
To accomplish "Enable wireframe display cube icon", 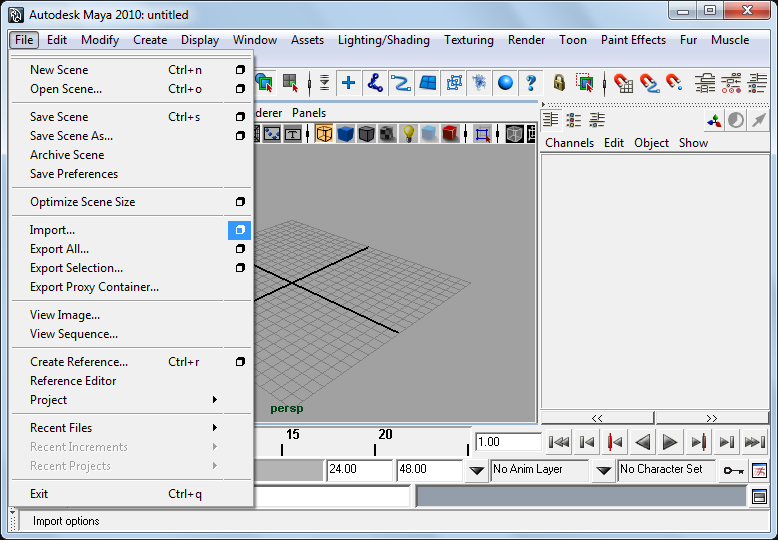I will pyautogui.click(x=324, y=134).
